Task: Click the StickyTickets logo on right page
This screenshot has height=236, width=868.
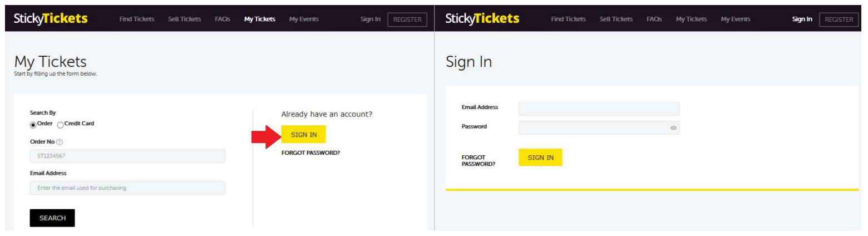Action: tap(482, 19)
